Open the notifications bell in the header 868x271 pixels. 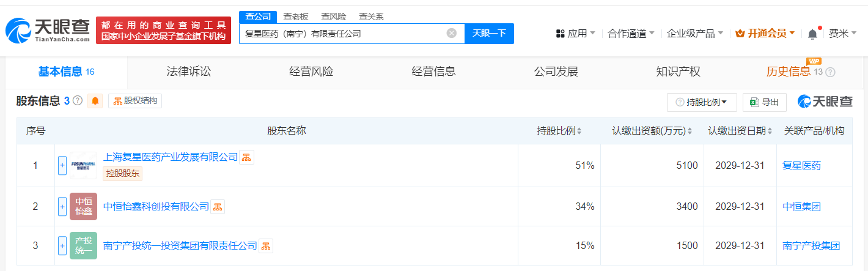812,34
